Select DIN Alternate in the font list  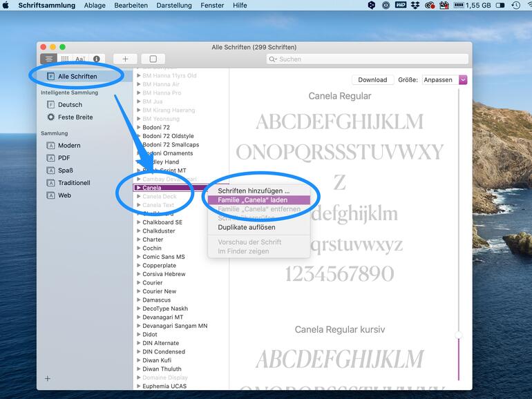[x=160, y=343]
